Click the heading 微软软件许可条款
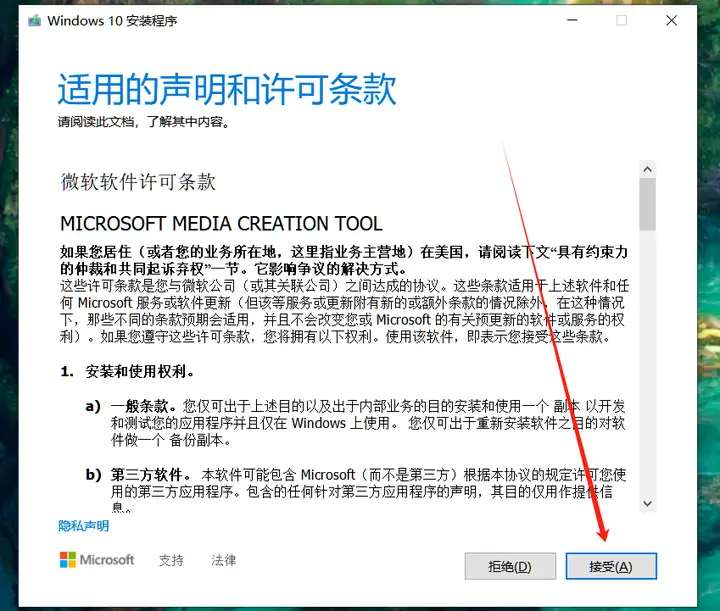Viewport: 720px width, 611px height. click(x=138, y=182)
